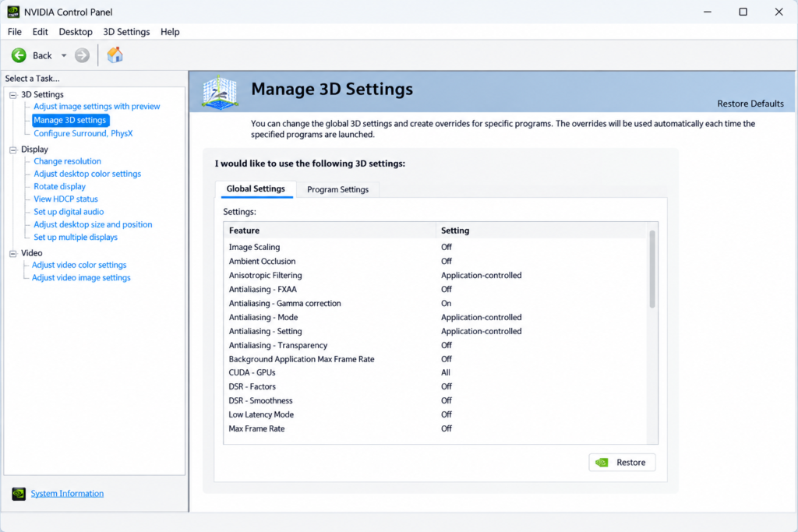798x532 pixels.
Task: Click the Video tree label
Action: point(31,253)
